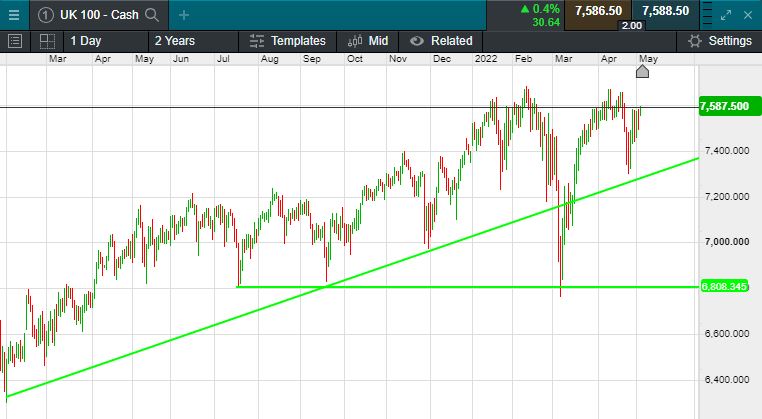Image resolution: width=762 pixels, height=419 pixels.
Task: Click the circled number 1 chart indicator
Action: tap(45, 15)
